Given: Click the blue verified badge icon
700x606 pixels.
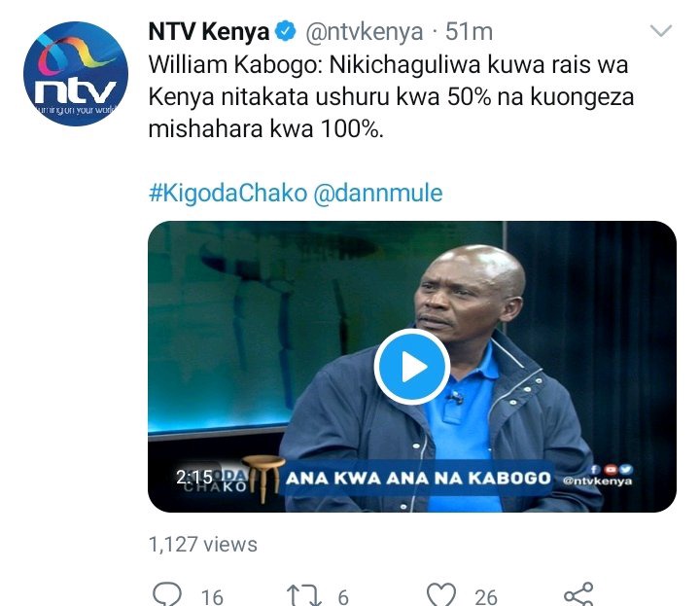Looking at the screenshot, I should pos(285,32).
